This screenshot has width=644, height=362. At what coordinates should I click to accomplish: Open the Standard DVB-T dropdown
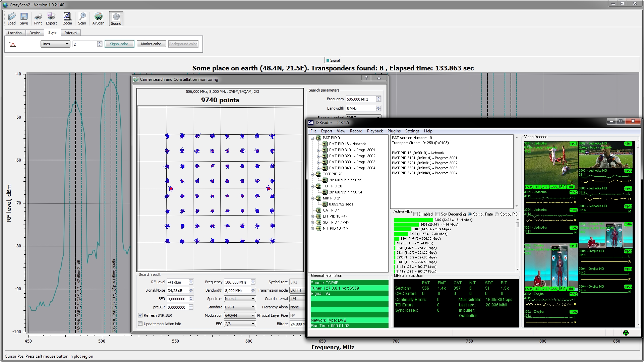240,307
